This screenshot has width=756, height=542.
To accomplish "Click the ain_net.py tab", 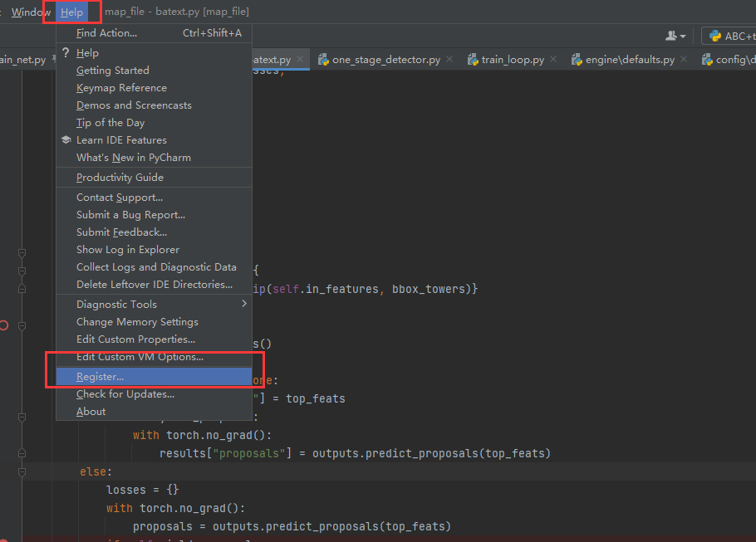I will tap(23, 60).
